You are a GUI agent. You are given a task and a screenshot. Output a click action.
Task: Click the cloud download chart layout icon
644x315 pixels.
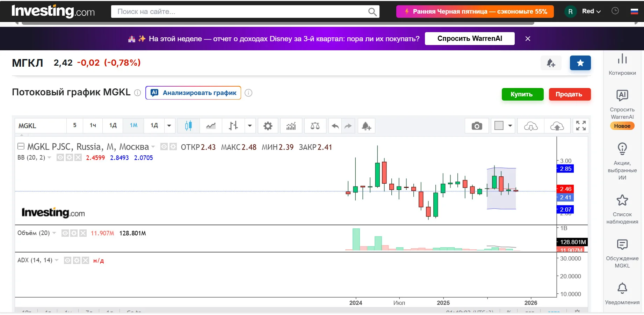click(531, 126)
